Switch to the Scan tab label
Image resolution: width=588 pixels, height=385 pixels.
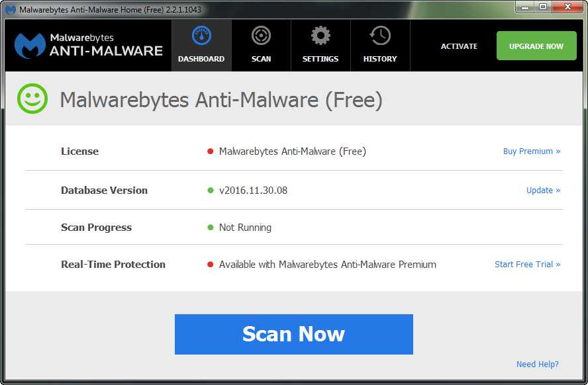pyautogui.click(x=261, y=59)
